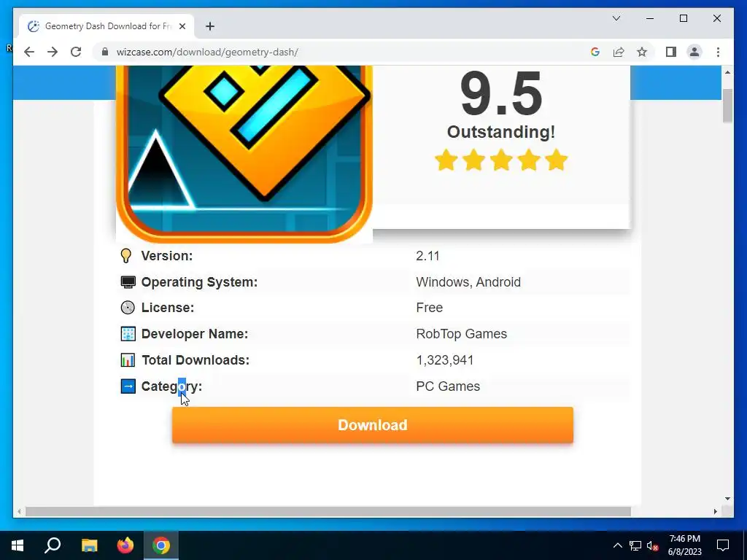Click the vertical scrollbar thumb
747x560 pixels.
727,106
